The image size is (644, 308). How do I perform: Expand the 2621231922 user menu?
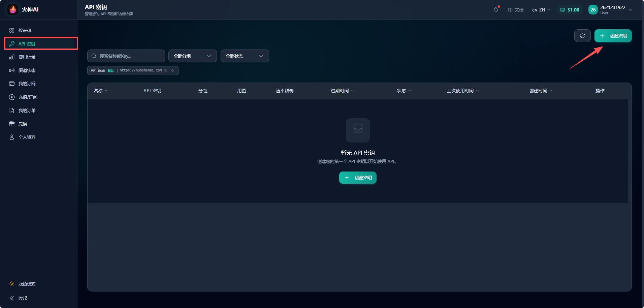coord(611,10)
